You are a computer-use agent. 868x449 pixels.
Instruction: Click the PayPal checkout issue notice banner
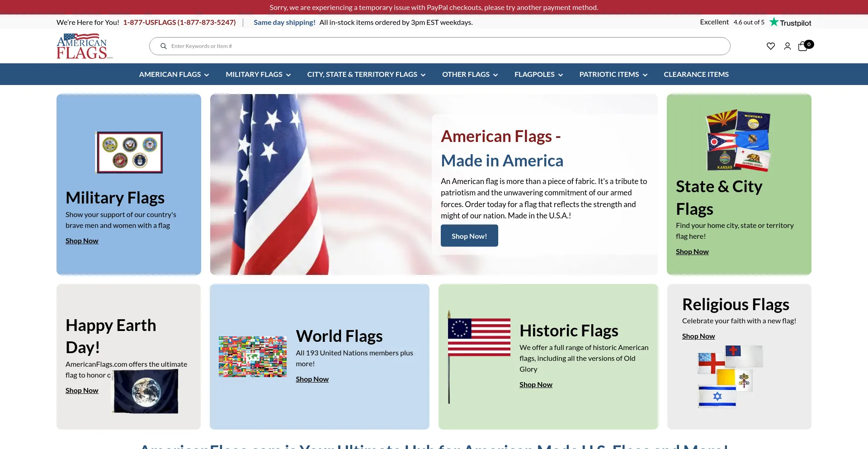tap(434, 7)
